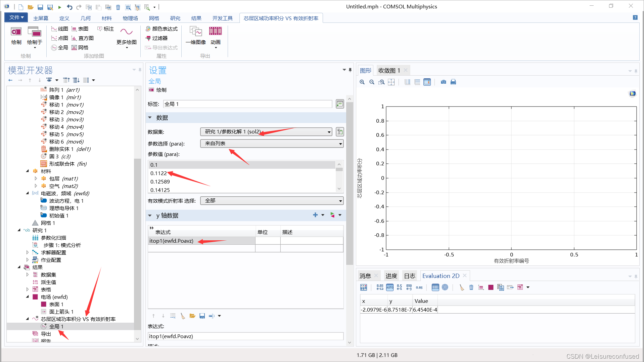Undo the last action
This screenshot has height=362, width=644.
point(70,7)
